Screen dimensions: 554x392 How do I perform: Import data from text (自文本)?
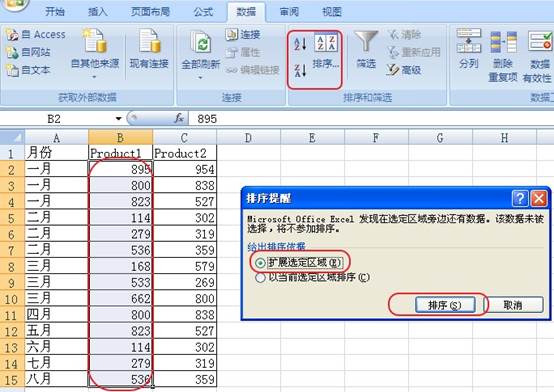[x=29, y=70]
